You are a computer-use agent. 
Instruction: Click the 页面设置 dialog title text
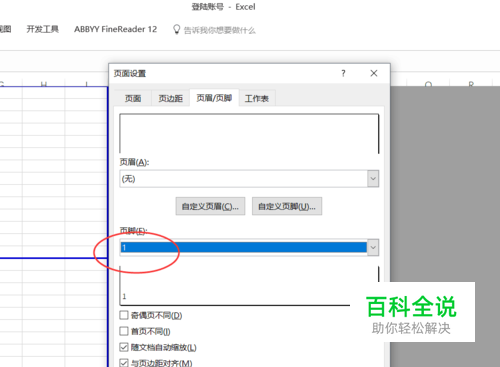(x=130, y=73)
